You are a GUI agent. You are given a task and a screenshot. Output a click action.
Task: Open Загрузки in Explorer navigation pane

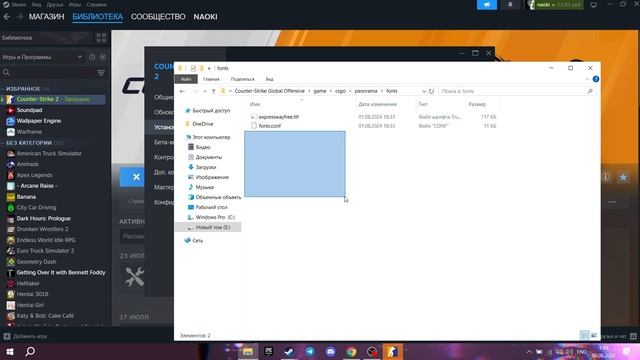click(x=205, y=167)
